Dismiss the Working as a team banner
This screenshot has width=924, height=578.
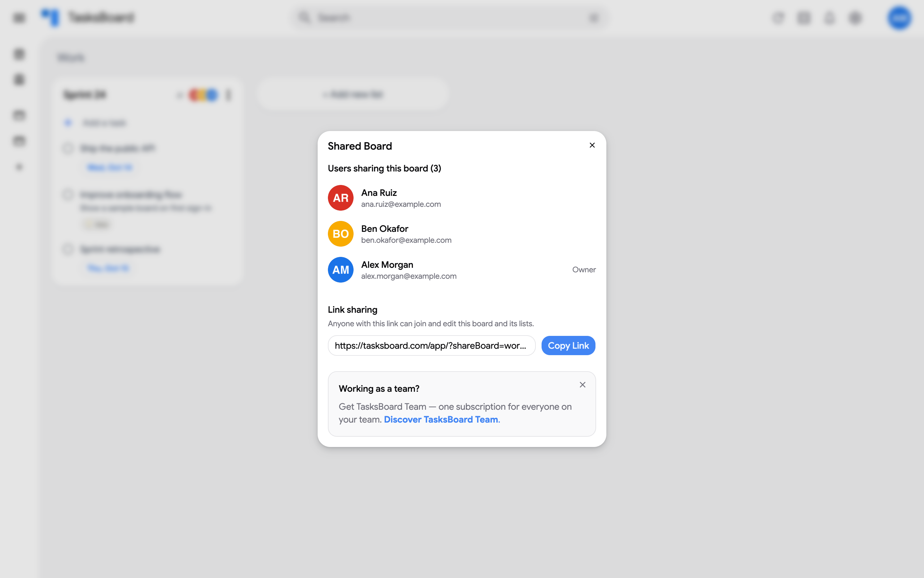click(x=582, y=385)
